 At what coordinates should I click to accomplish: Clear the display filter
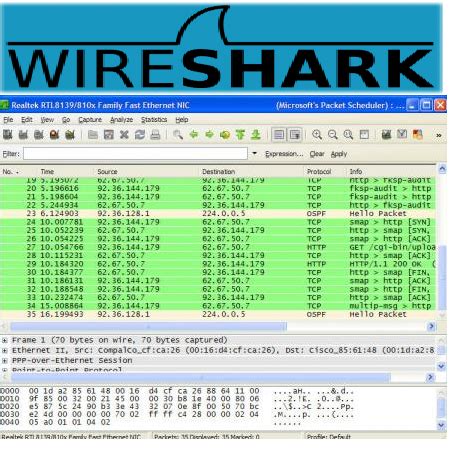coord(317,154)
